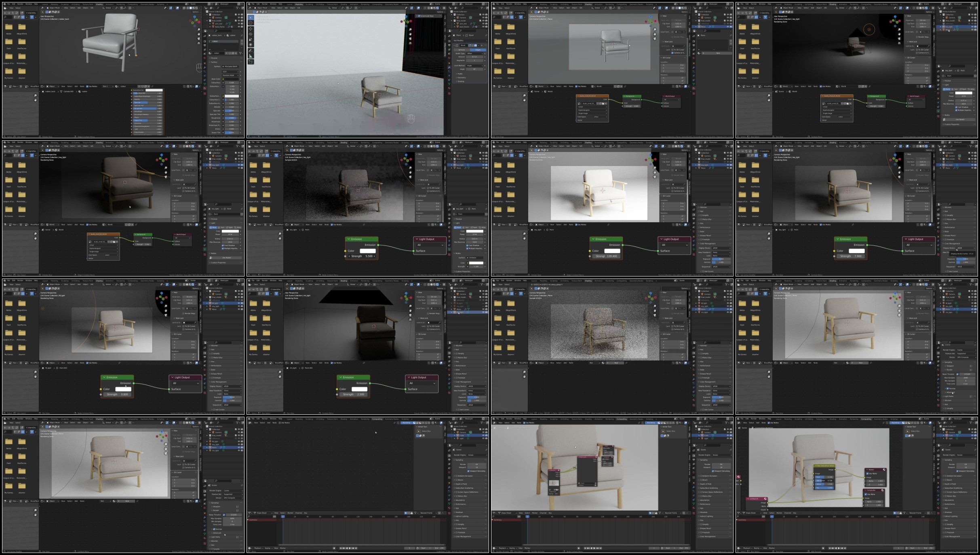Expand Profile section in Bevel modifier
Screen dimensions: 980x555
click(x=459, y=74)
